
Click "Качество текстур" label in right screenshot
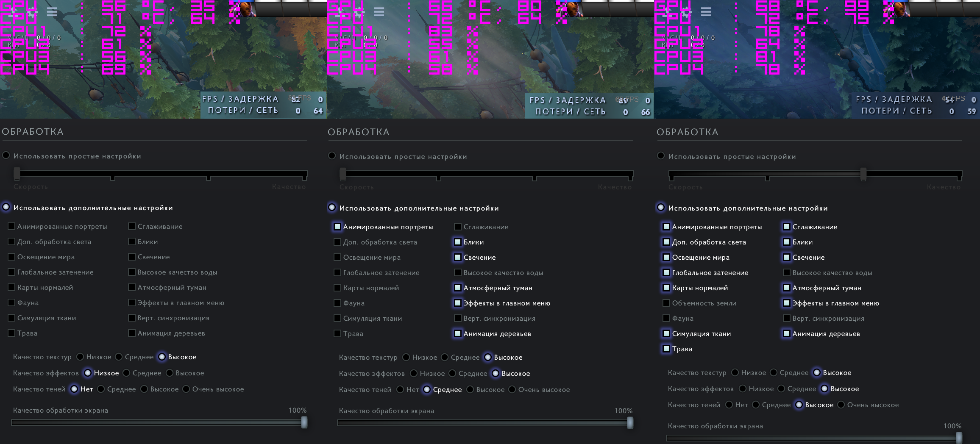tap(697, 373)
